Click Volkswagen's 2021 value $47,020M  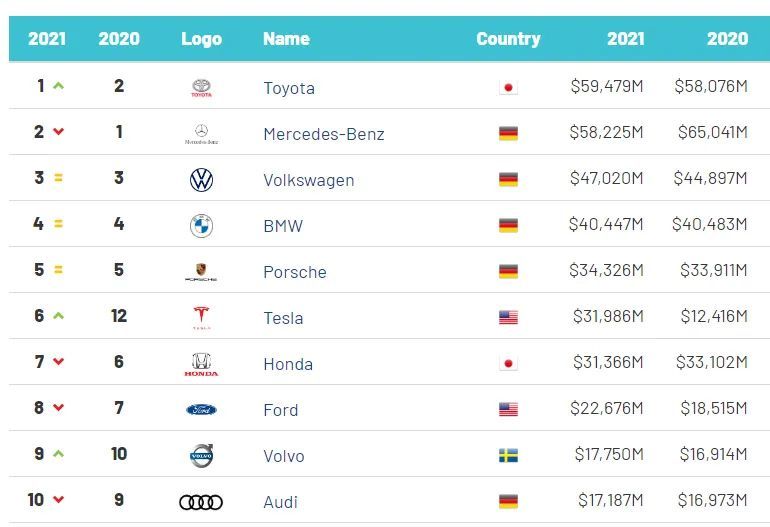pos(606,180)
